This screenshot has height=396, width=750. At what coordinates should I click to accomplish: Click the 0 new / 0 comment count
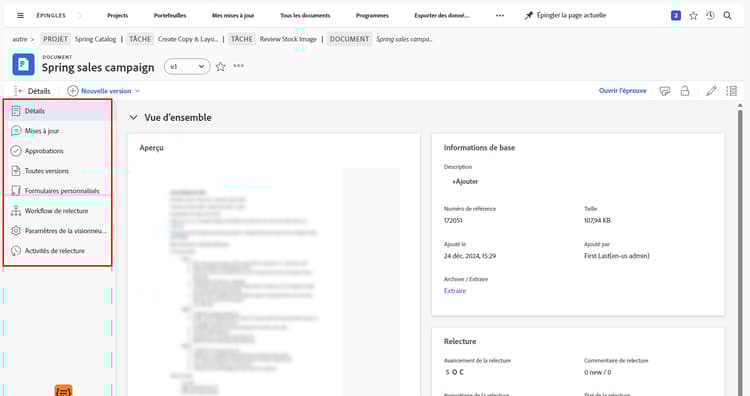point(597,372)
